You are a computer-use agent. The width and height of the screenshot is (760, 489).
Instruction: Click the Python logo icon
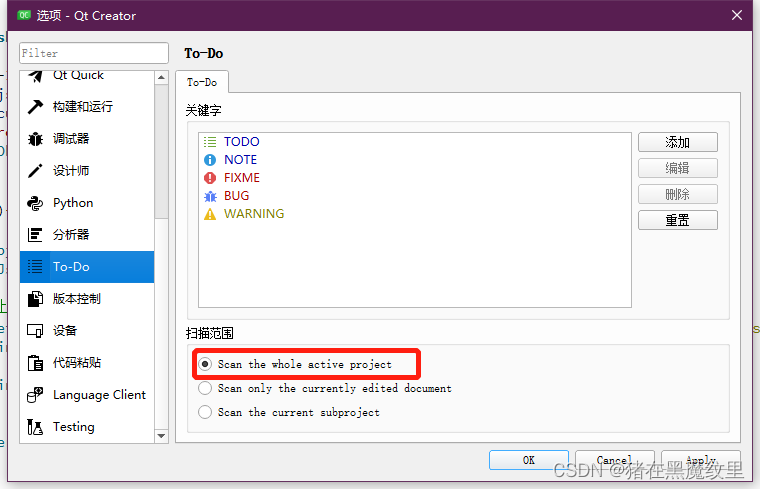35,203
